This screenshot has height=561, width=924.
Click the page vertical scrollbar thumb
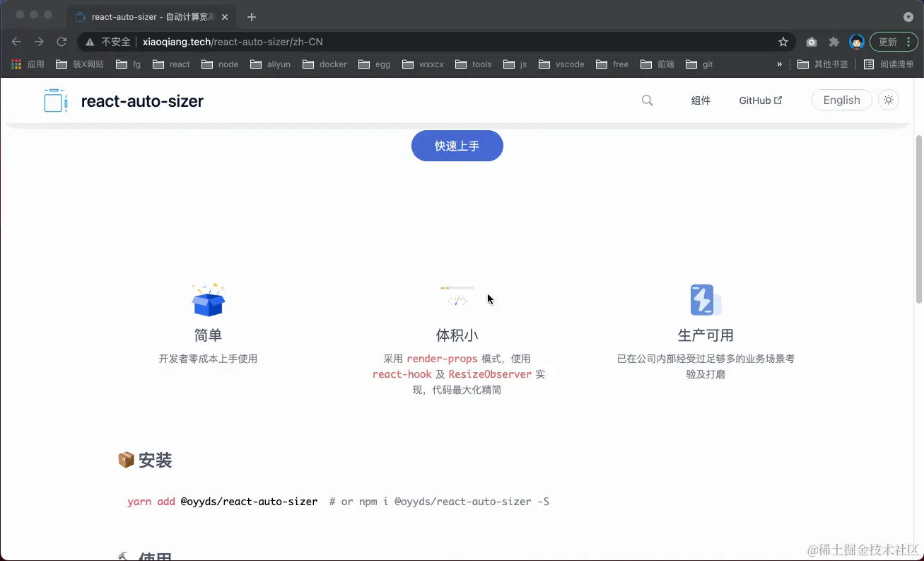919,219
